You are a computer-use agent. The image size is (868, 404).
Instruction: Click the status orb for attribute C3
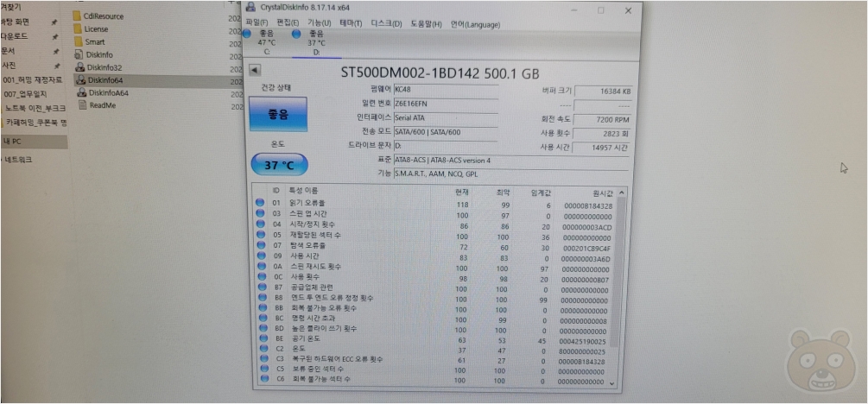point(263,359)
